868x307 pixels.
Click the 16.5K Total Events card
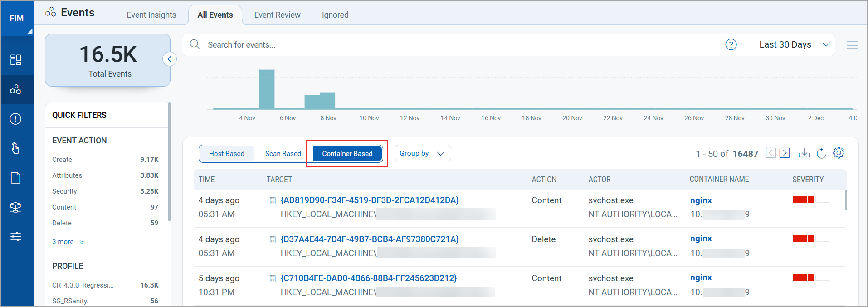tap(108, 60)
